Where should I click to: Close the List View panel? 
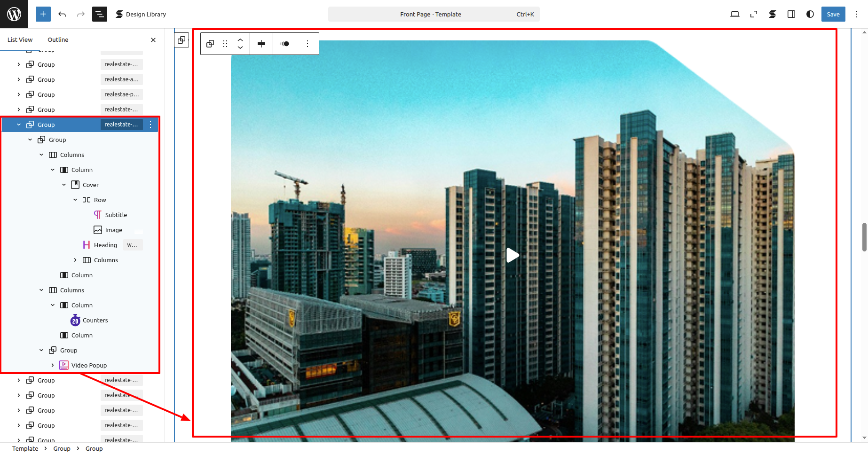153,40
